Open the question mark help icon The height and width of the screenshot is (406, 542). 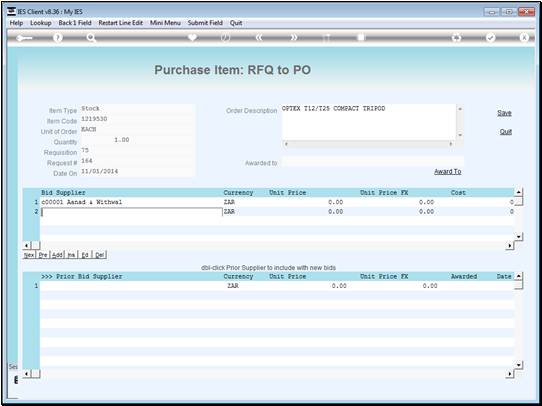(x=58, y=38)
